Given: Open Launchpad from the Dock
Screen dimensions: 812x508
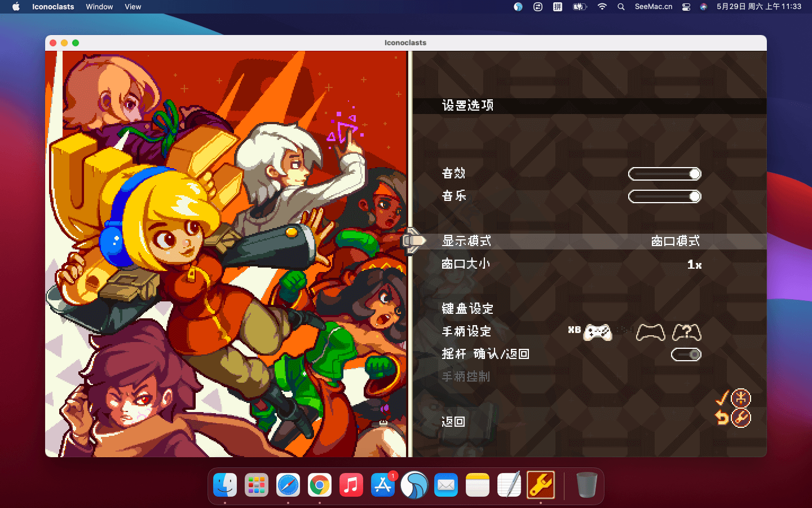Looking at the screenshot, I should point(257,485).
